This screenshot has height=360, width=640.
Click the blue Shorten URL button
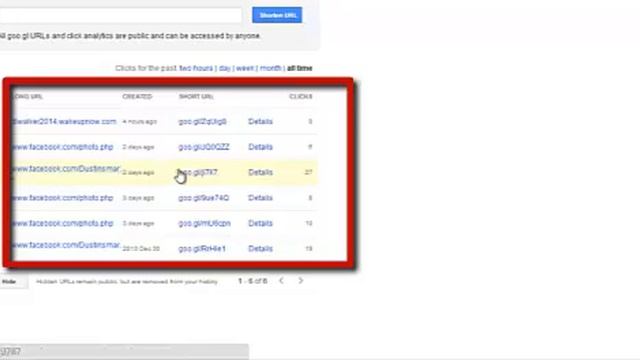coord(277,15)
